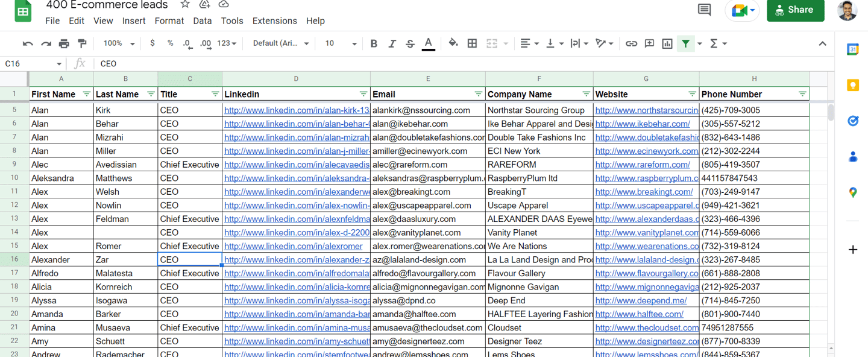Insert a link
868x357 pixels.
pyautogui.click(x=631, y=43)
